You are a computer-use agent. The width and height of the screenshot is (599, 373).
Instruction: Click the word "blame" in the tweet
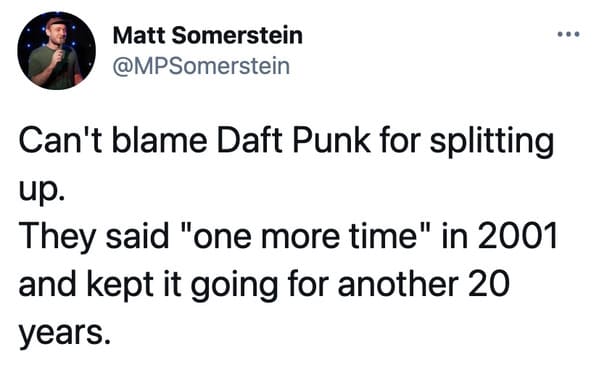[x=159, y=140]
